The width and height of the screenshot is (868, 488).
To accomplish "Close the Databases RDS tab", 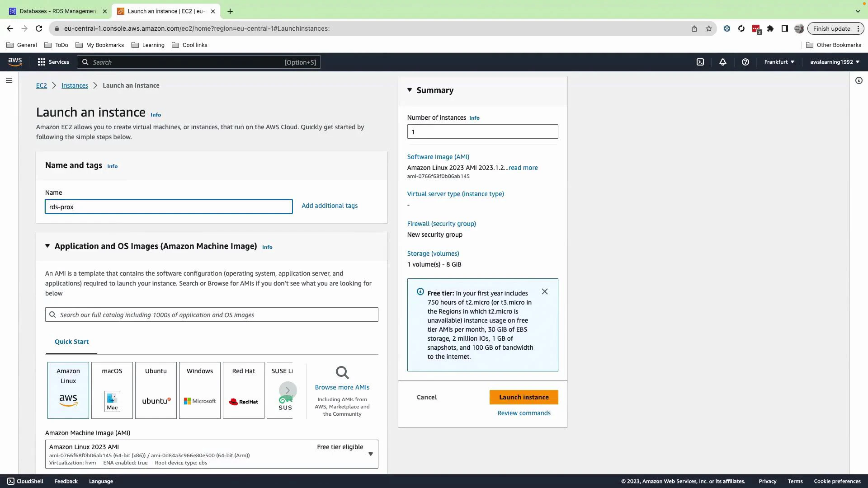I will pos(105,11).
